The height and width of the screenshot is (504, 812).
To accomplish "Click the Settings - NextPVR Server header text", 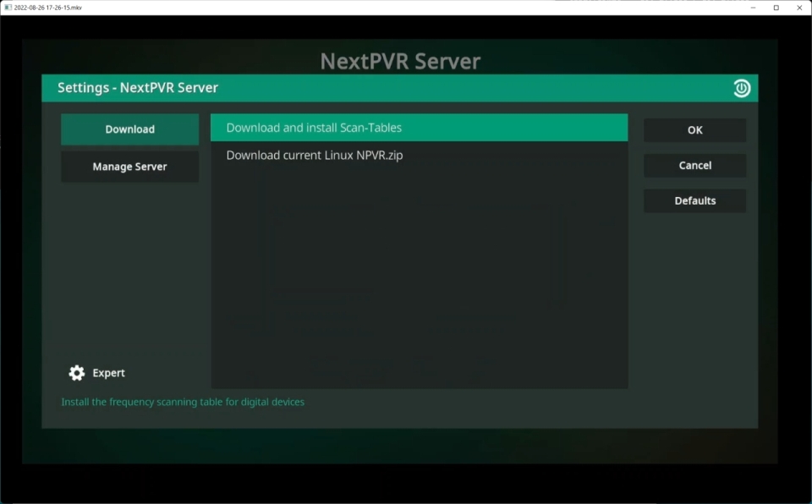I will tap(138, 88).
